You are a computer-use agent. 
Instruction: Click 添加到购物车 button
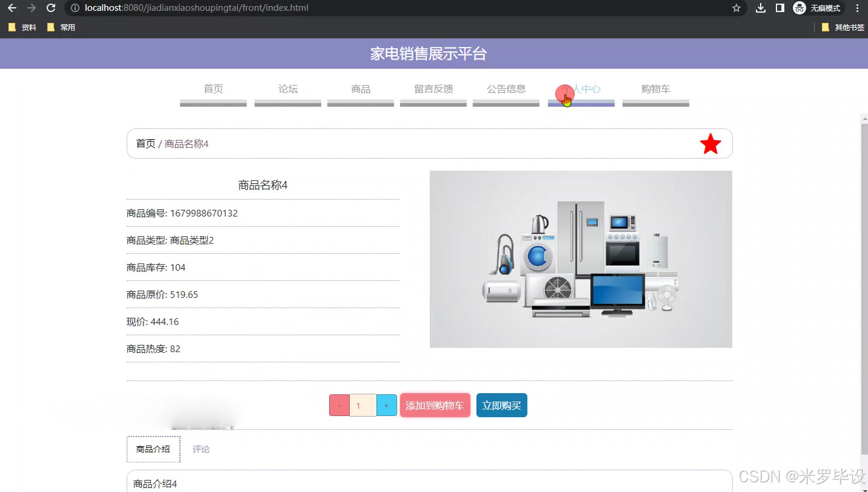pyautogui.click(x=435, y=405)
